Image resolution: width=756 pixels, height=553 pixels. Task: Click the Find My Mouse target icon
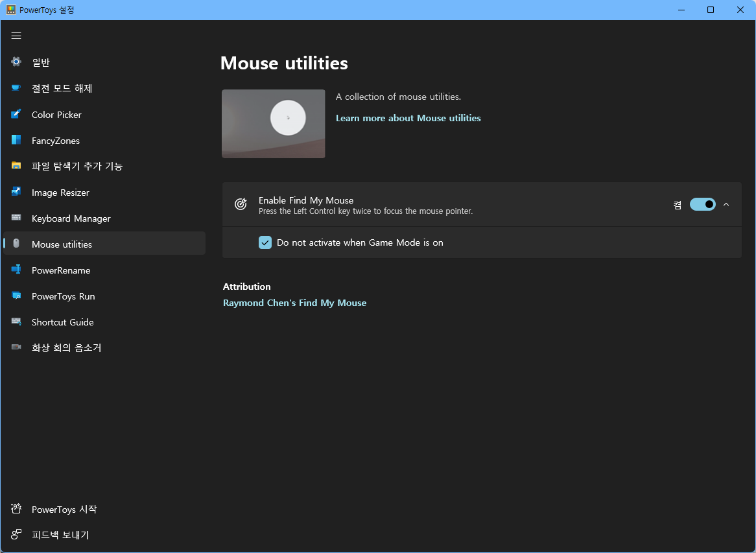(241, 204)
